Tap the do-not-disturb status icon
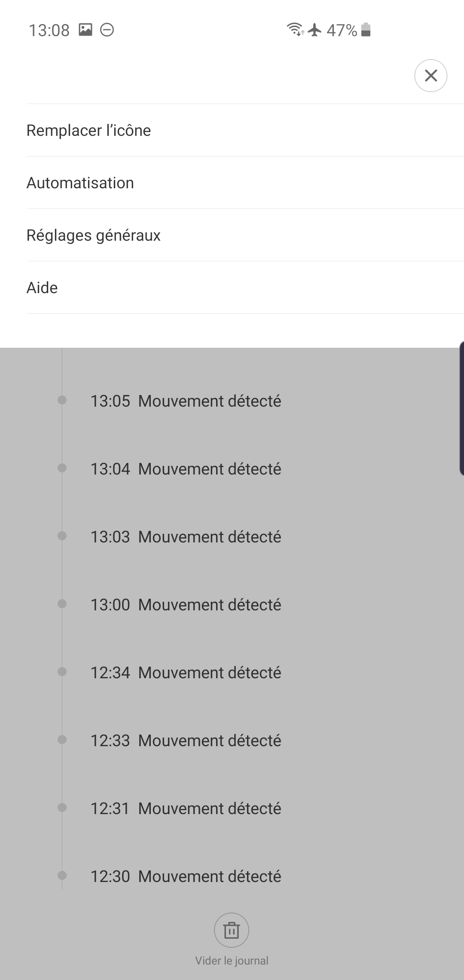 click(x=107, y=30)
